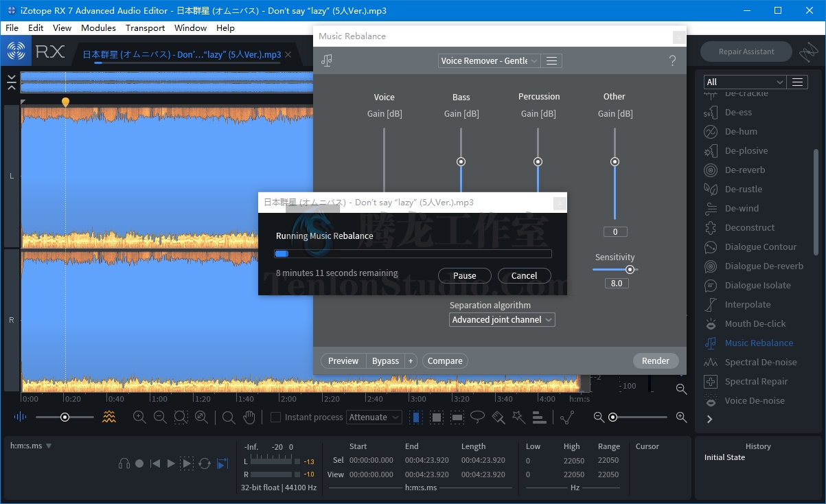This screenshot has height=504, width=826.
Task: Switch to spectrogram view icon
Action: [109, 417]
